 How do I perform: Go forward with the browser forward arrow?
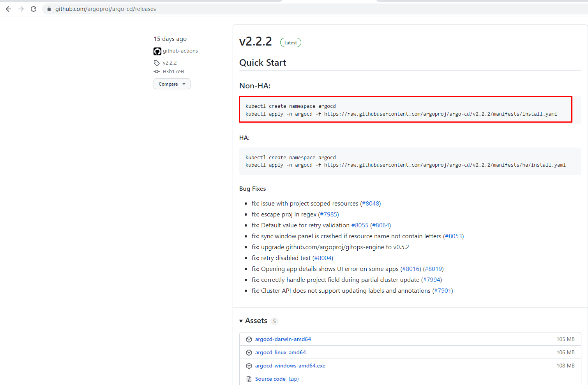pyautogui.click(x=21, y=9)
